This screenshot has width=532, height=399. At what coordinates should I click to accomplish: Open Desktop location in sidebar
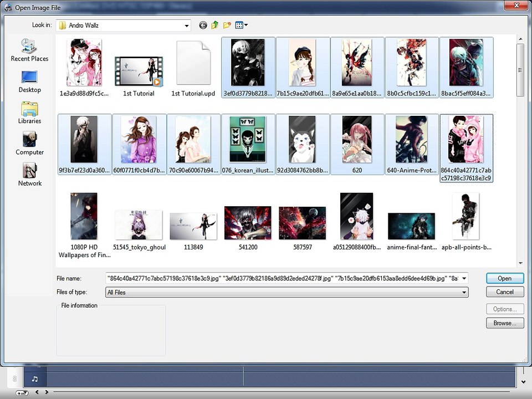[x=29, y=82]
